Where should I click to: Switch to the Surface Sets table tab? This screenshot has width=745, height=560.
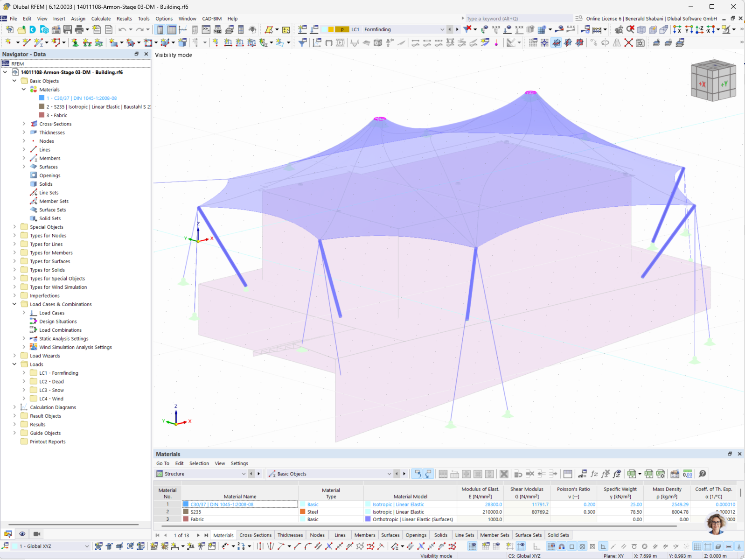528,535
